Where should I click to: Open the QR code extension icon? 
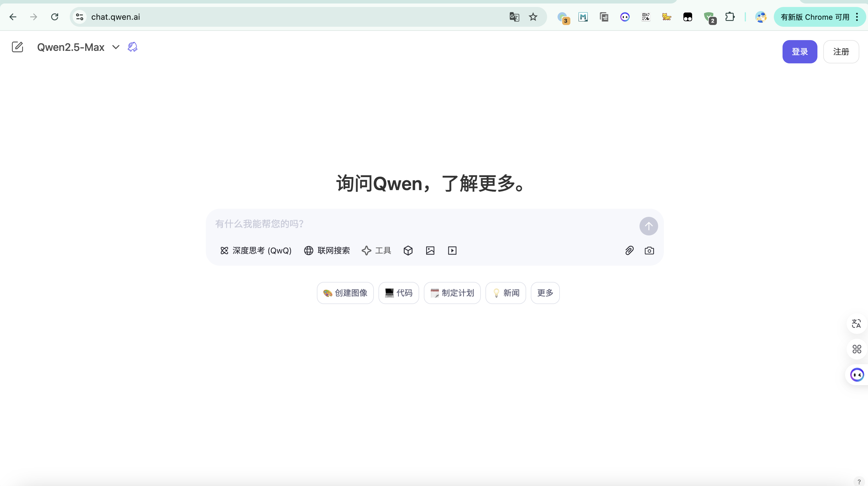click(646, 17)
